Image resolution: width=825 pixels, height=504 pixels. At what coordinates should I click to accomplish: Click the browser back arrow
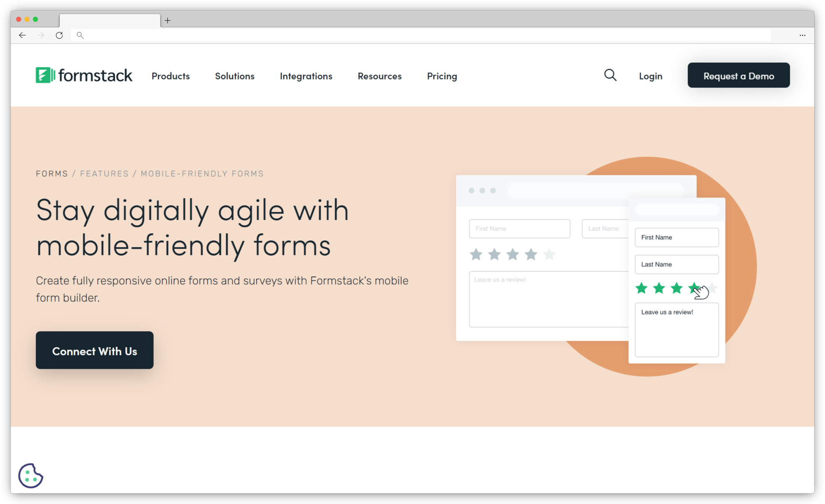point(22,35)
